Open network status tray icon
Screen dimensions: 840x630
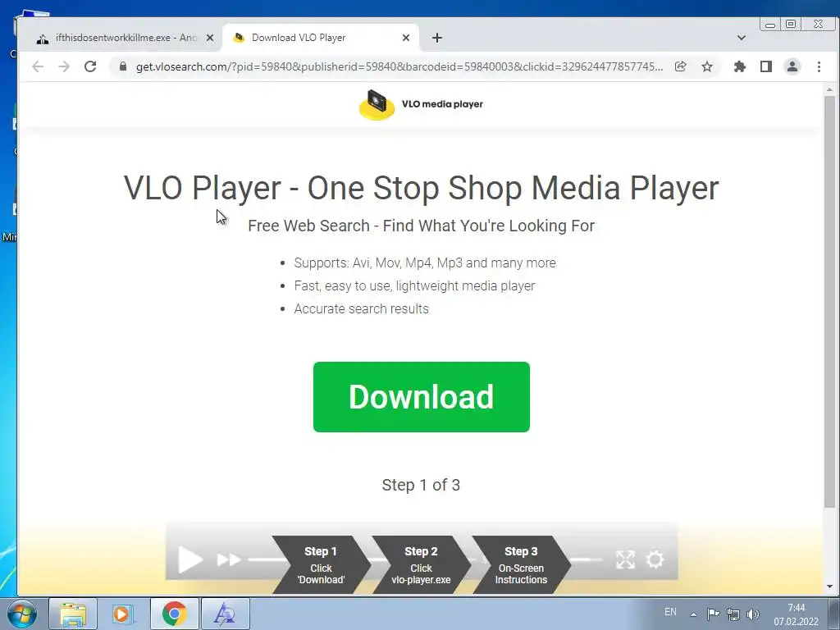[733, 614]
